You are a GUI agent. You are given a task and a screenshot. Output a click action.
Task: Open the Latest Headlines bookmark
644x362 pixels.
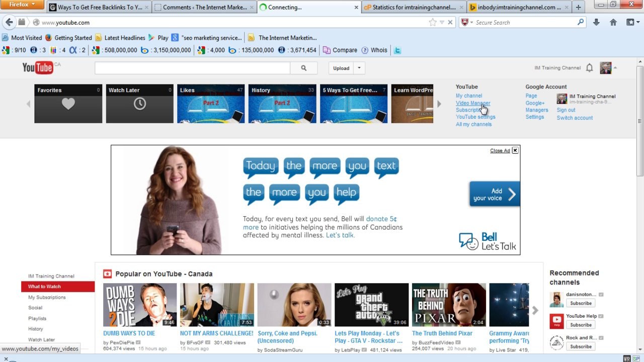[x=120, y=38]
